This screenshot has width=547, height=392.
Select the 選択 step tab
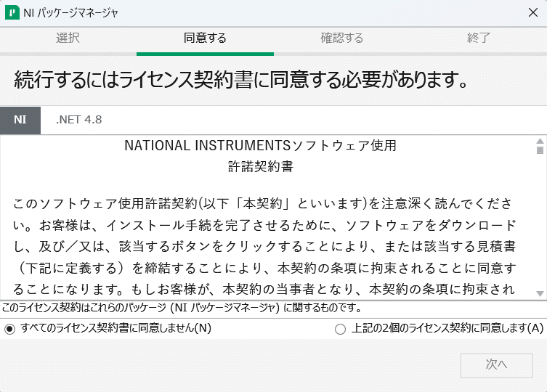[x=68, y=38]
